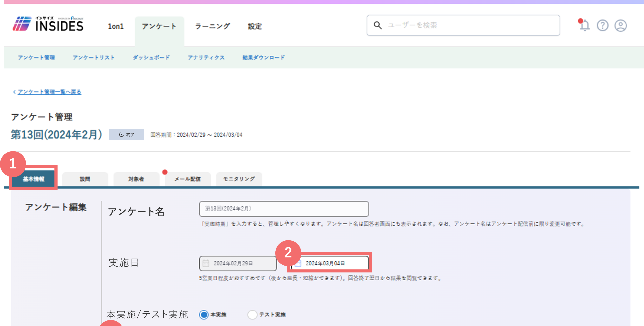Open the notification bell icon

[x=584, y=25]
